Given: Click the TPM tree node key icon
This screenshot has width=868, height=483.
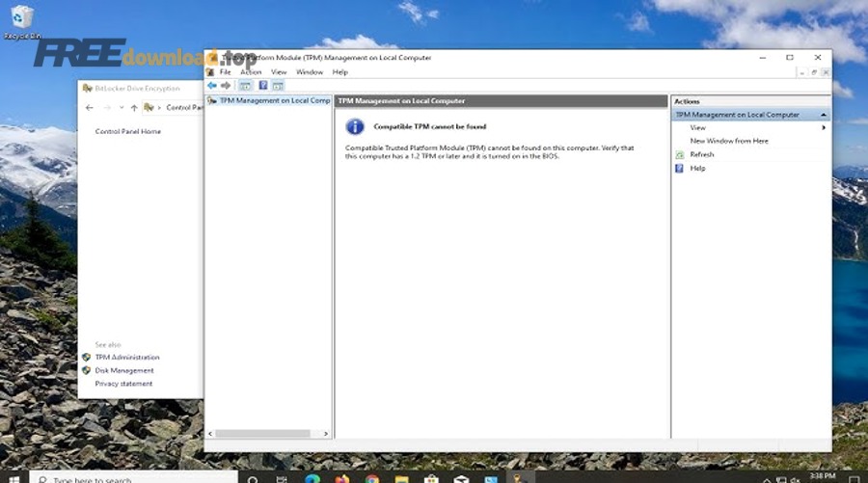Looking at the screenshot, I should (211, 100).
